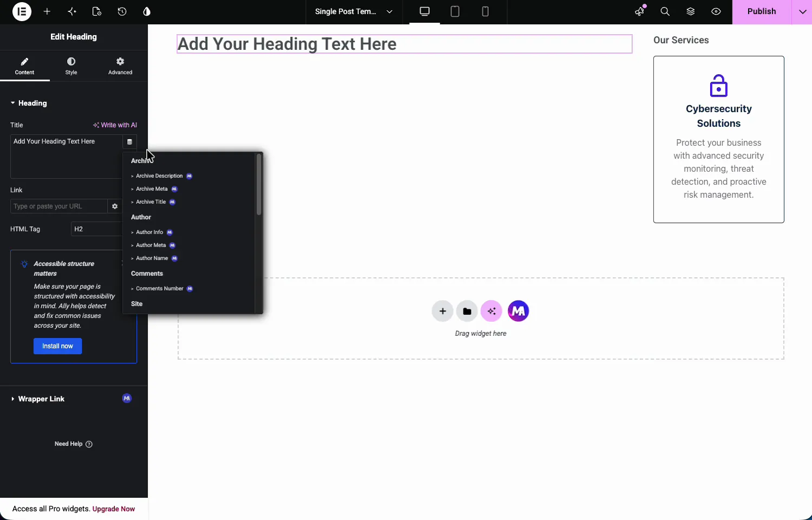Click the Cybersecurity Solutions card title
The height and width of the screenshot is (520, 812).
[718, 116]
